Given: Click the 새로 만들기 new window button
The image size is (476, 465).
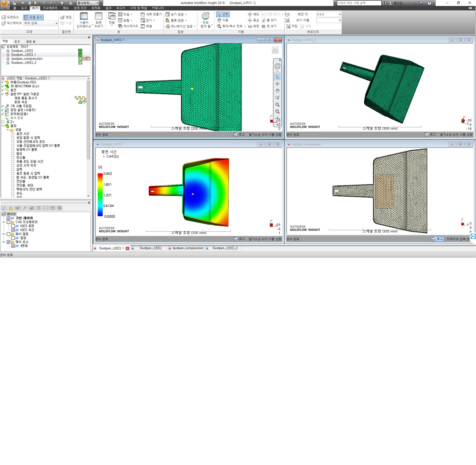Looking at the screenshot, I should pos(151,14).
